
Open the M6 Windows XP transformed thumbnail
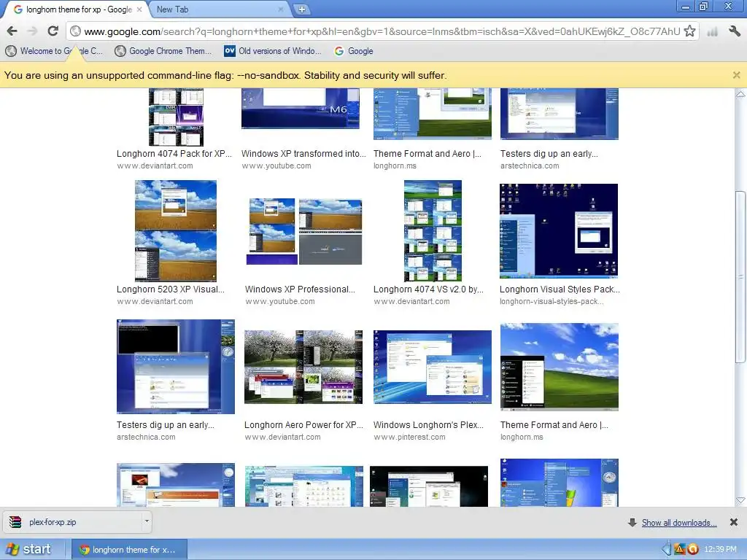point(301,109)
